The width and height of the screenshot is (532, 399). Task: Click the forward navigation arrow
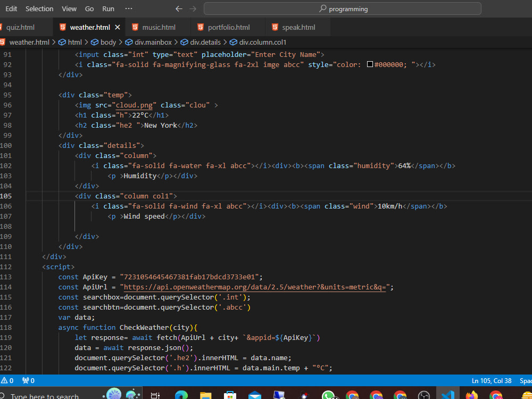[x=193, y=9]
